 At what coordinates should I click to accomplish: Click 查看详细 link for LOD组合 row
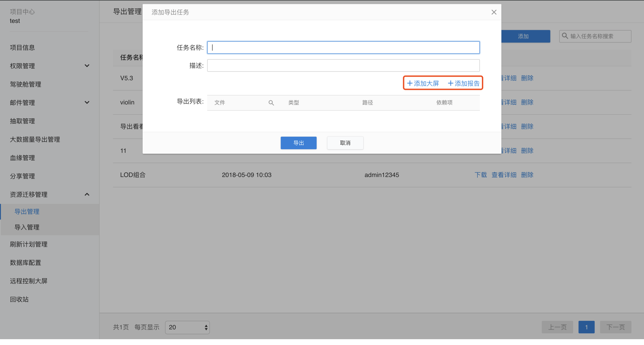(504, 175)
